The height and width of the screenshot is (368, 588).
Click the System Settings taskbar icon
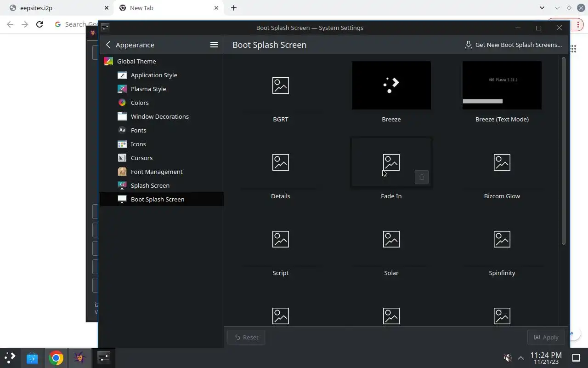104,357
